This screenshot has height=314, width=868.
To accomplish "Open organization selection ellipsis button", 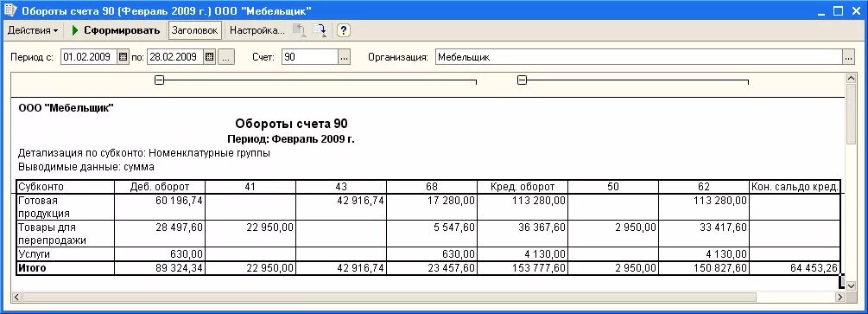I will coord(849,57).
